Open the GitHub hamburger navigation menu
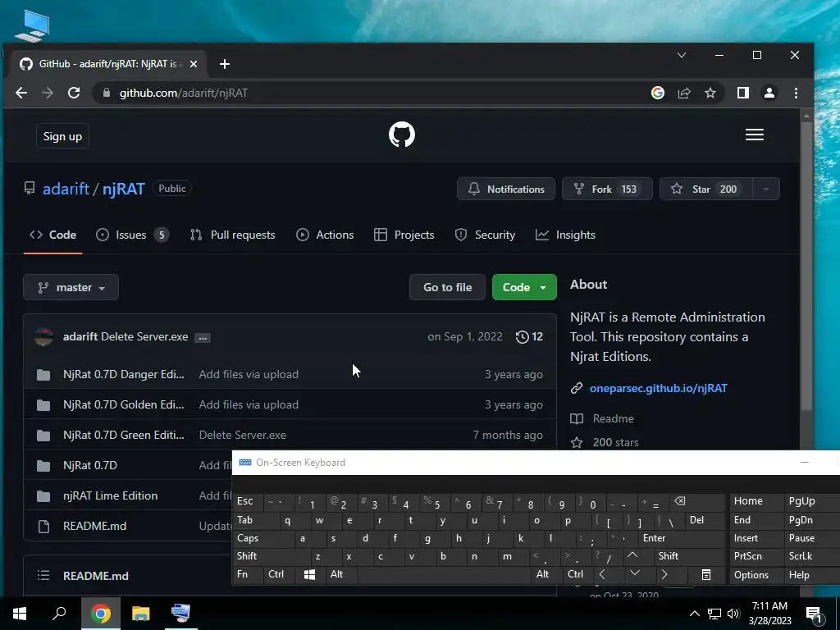This screenshot has height=630, width=840. (x=755, y=135)
